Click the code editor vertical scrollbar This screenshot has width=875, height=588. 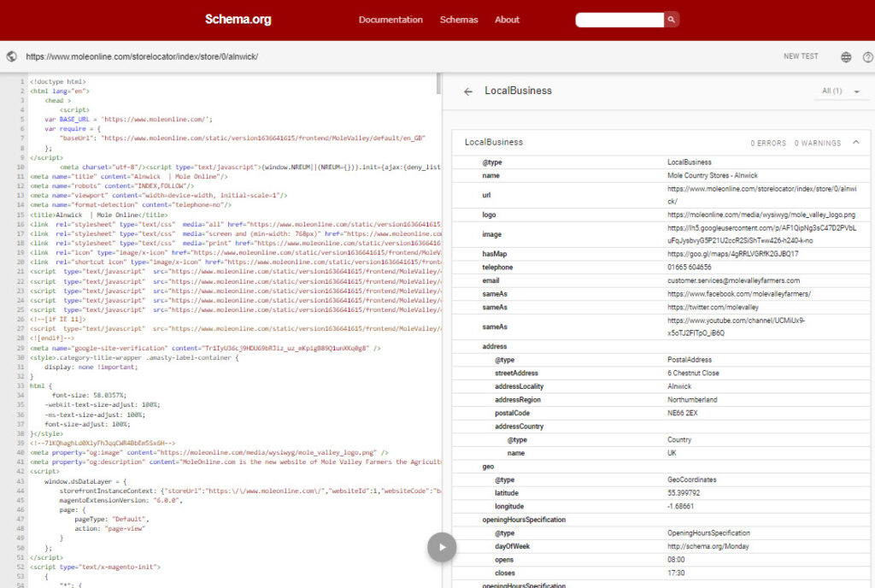[438, 84]
